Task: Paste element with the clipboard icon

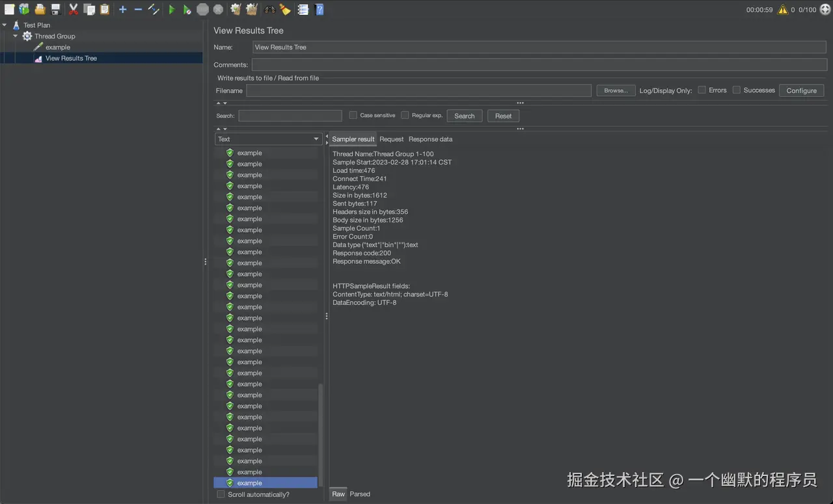Action: 104,9
